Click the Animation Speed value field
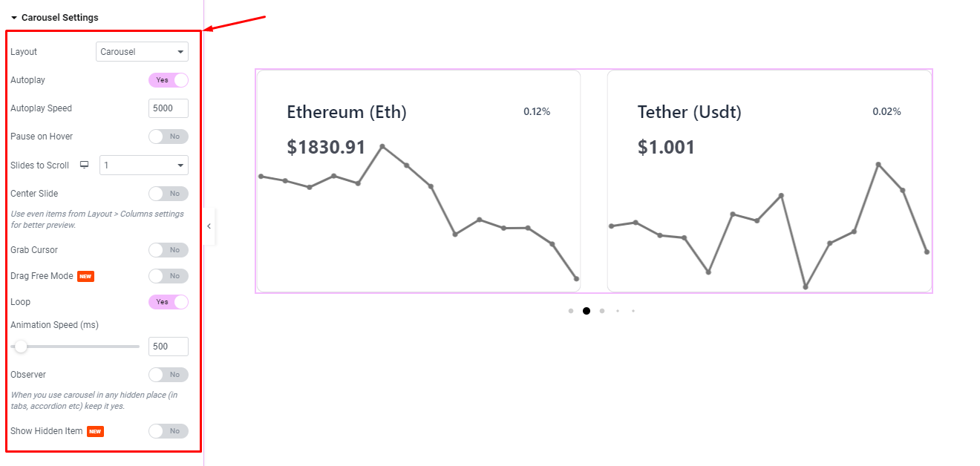980x466 pixels. tap(169, 347)
